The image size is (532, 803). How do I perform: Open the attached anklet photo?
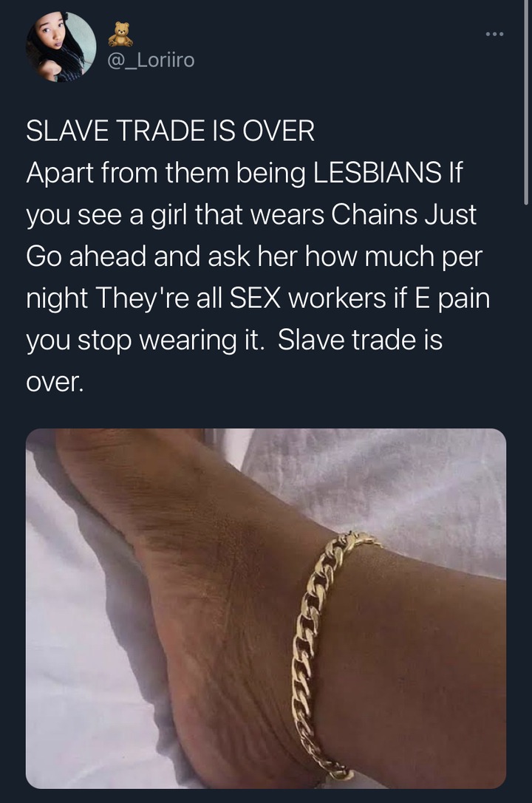(x=266, y=608)
